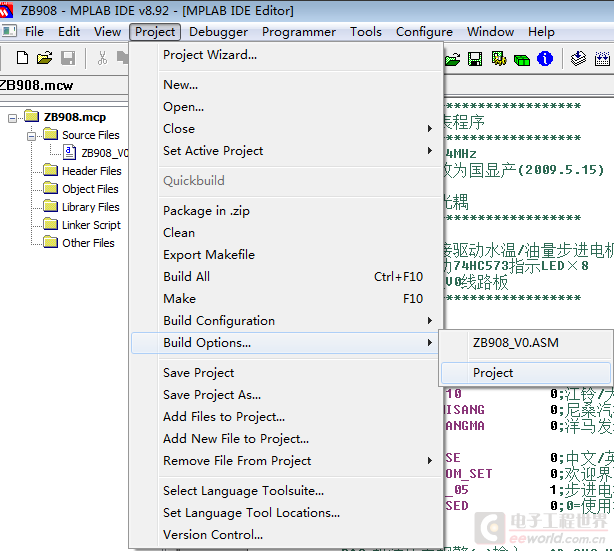This screenshot has height=551, width=614.
Task: Click the document control icon left of File
Action: tap(9, 31)
